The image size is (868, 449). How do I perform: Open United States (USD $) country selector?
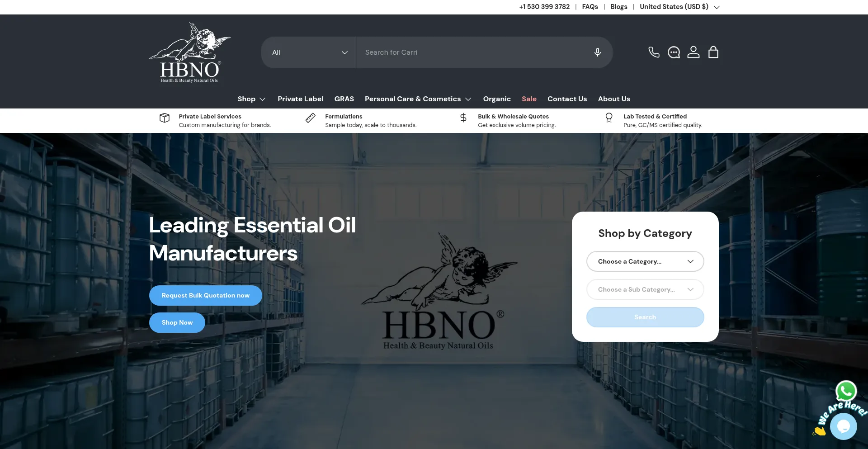(x=679, y=7)
